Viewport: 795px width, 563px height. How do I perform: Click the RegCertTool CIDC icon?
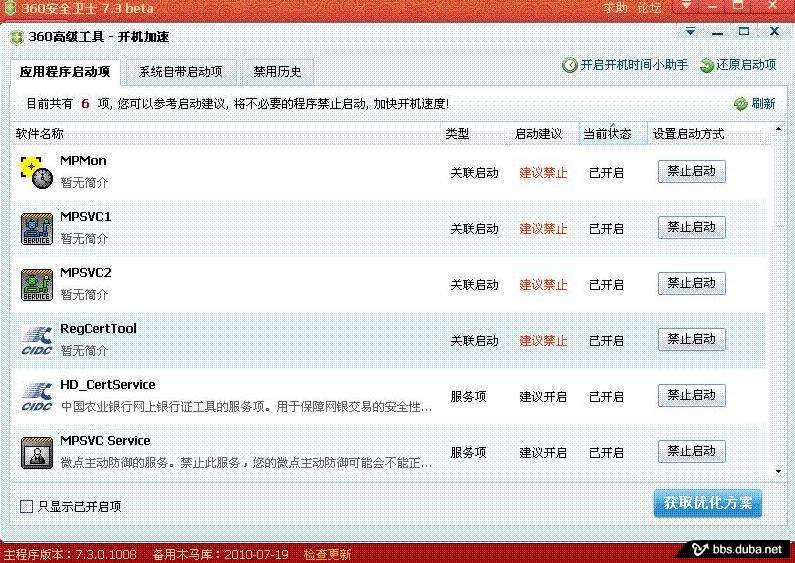coord(37,340)
